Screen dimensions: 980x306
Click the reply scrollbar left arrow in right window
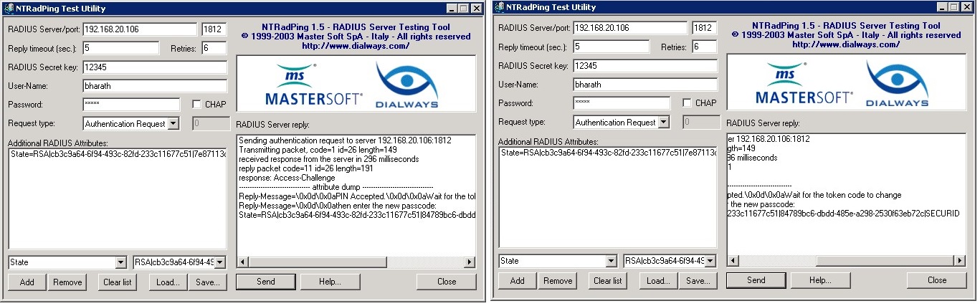tap(733, 261)
